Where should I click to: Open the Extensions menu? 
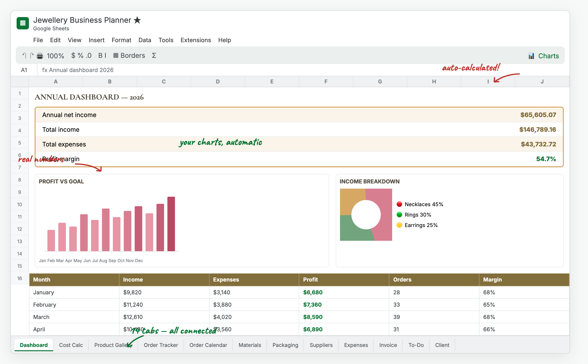[196, 40]
